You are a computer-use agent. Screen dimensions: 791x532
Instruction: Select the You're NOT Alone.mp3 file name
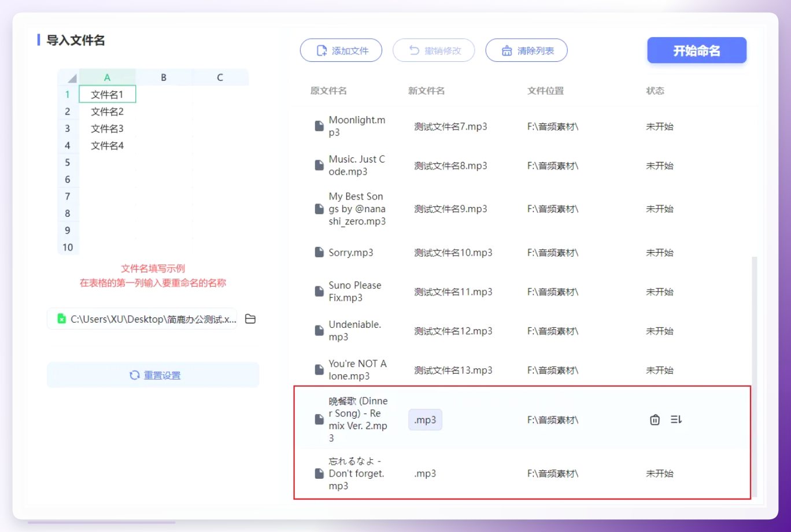click(x=357, y=370)
